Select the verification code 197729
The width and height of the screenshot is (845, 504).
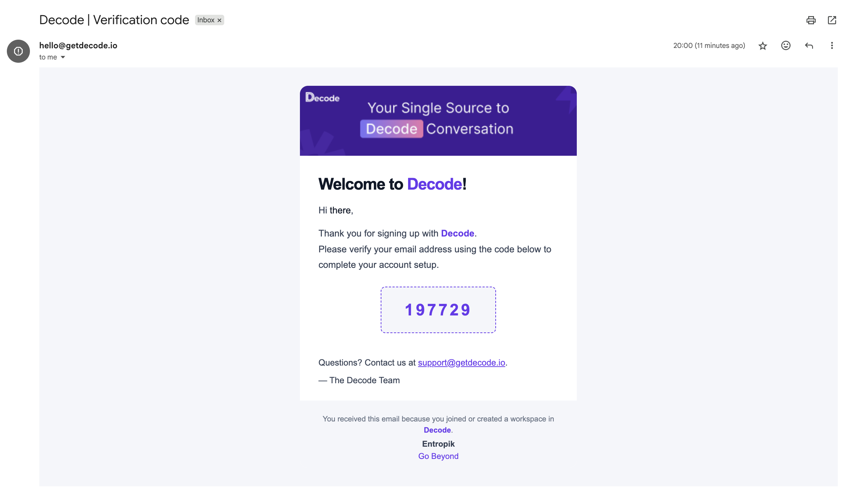(438, 310)
